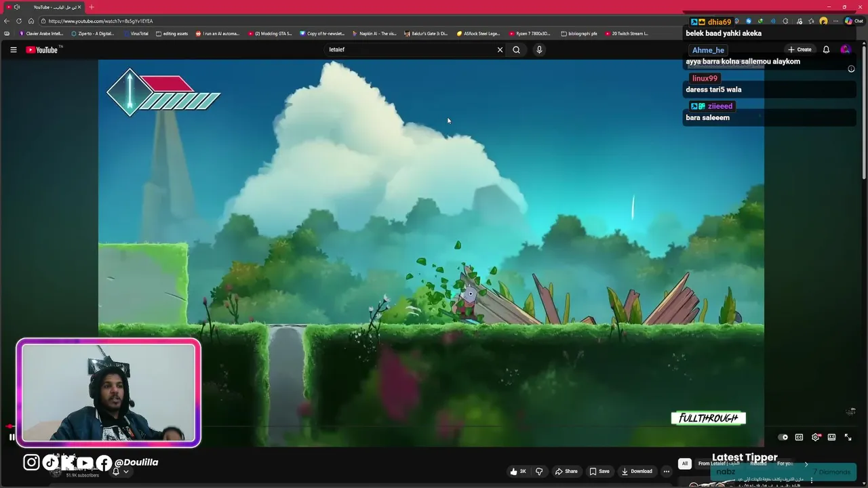Toggle the autoplay switch in the player
The image size is (868, 488).
(x=783, y=437)
